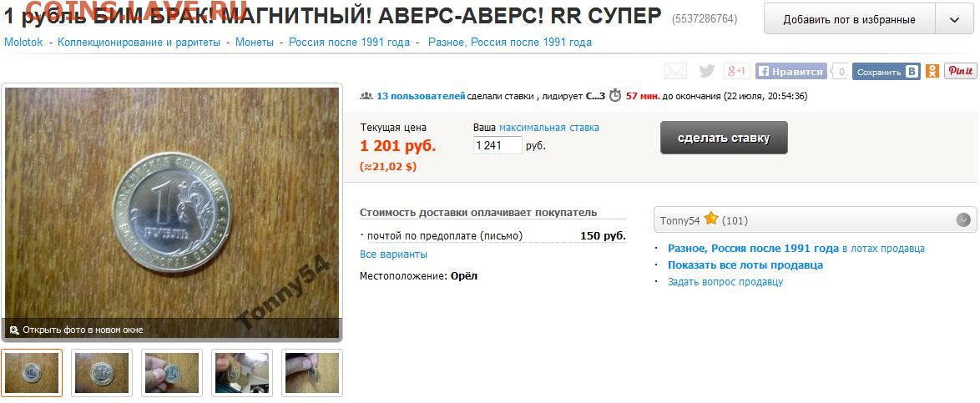
Task: Share via Odnoklassniki orange icon
Action: pos(932,71)
